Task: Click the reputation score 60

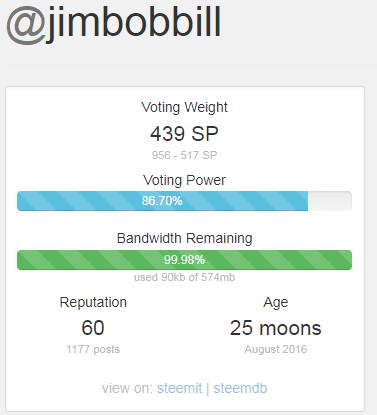Action: pyautogui.click(x=93, y=328)
